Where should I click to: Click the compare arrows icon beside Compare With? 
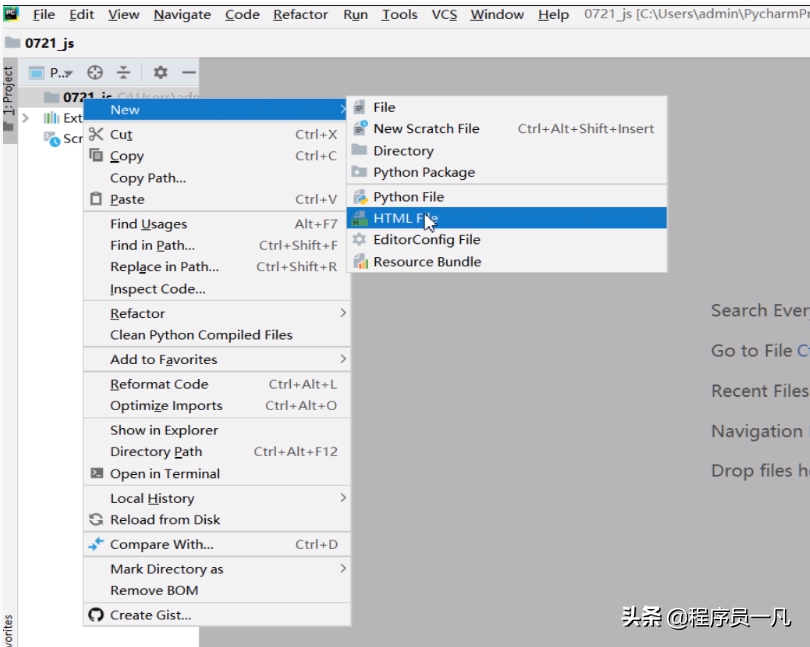pos(96,544)
